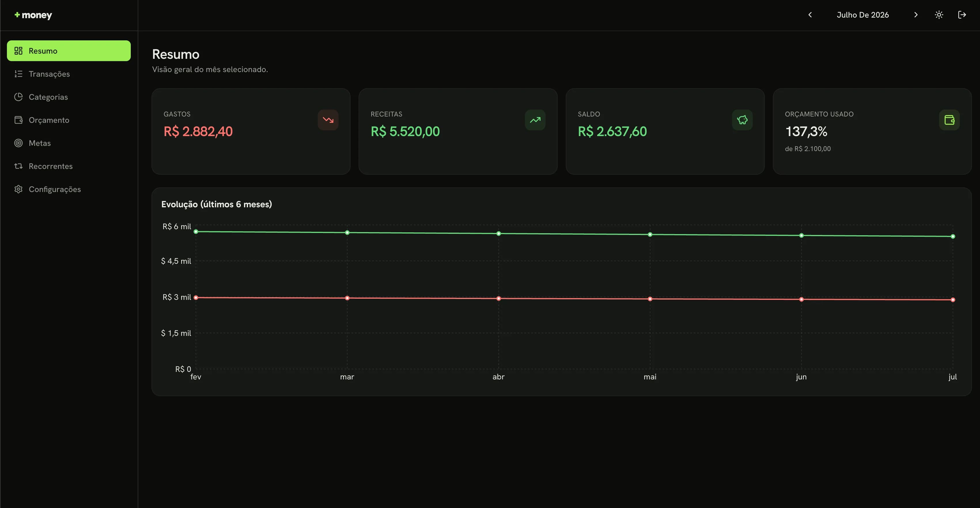The width and height of the screenshot is (980, 508).
Task: Click the 'Evolução (últimos 6 meses)' chart title
Action: click(x=216, y=204)
